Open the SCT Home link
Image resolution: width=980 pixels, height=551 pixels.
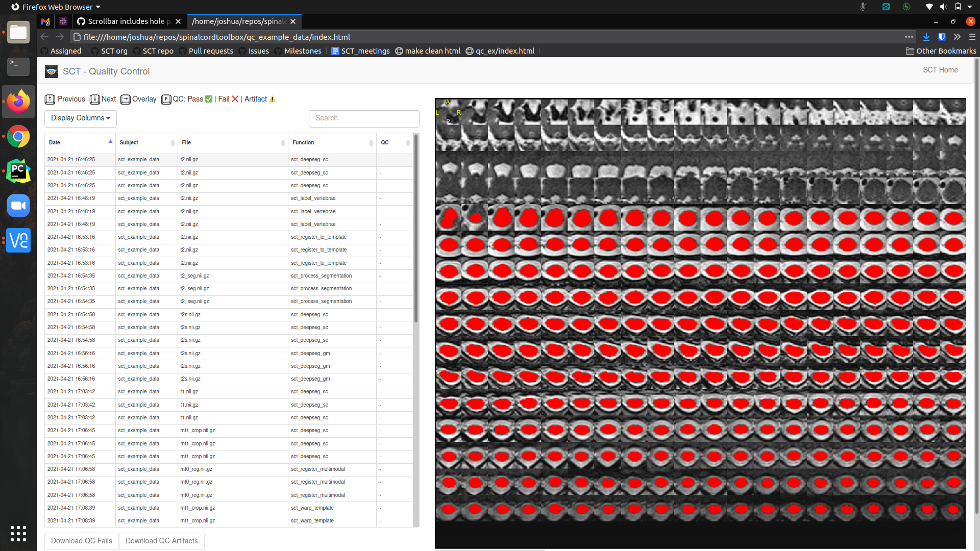click(x=940, y=70)
